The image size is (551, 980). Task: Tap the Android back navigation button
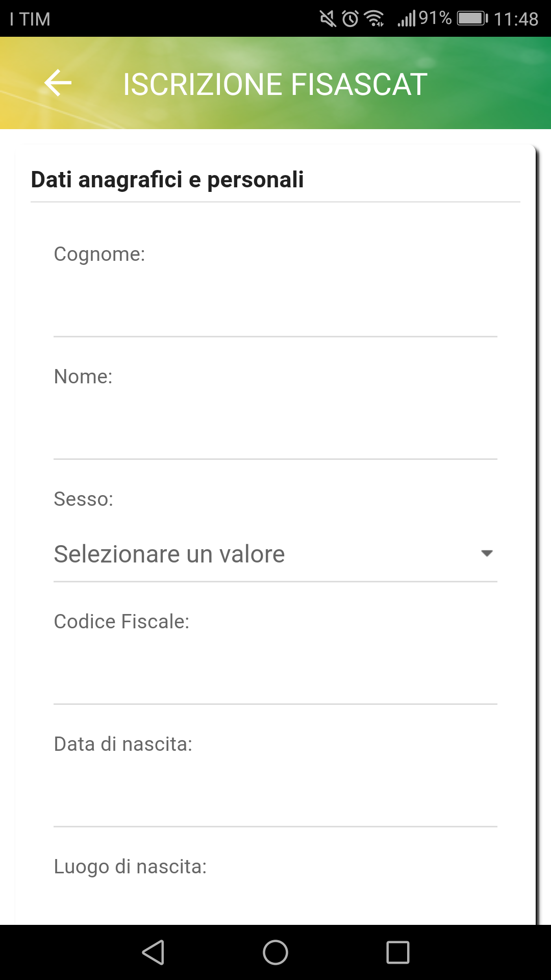(154, 952)
